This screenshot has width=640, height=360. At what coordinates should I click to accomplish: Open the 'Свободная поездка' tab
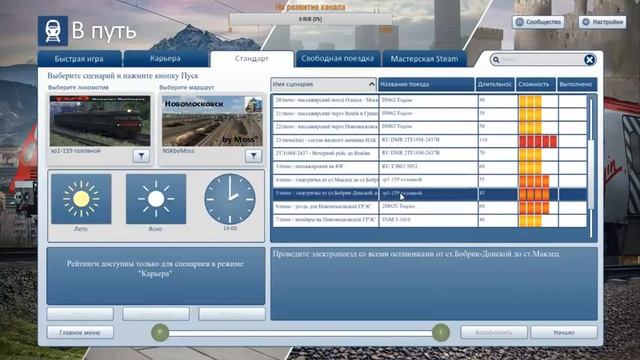pyautogui.click(x=338, y=59)
